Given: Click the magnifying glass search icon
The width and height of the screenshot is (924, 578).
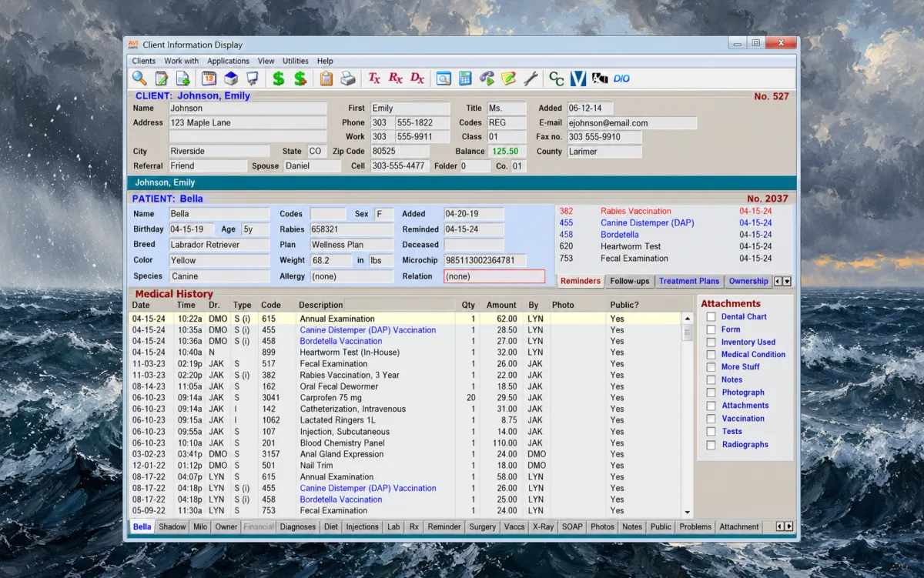Looking at the screenshot, I should pyautogui.click(x=139, y=79).
